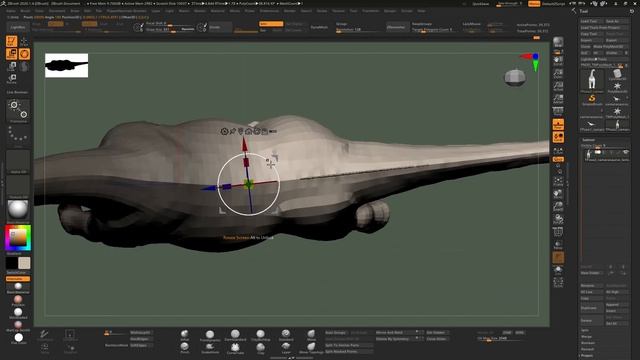Select the Standard brush
640x360 pixels.
pos(286,335)
